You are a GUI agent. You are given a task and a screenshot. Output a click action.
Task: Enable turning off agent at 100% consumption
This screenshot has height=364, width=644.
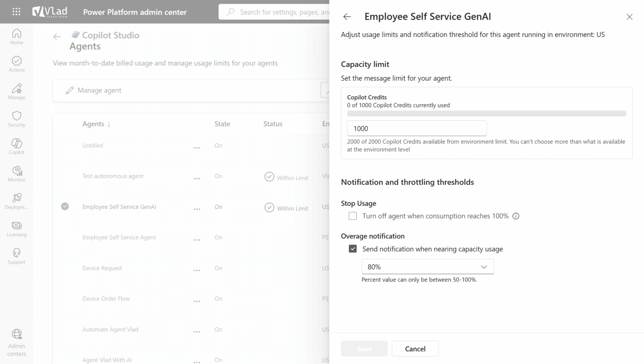353,216
